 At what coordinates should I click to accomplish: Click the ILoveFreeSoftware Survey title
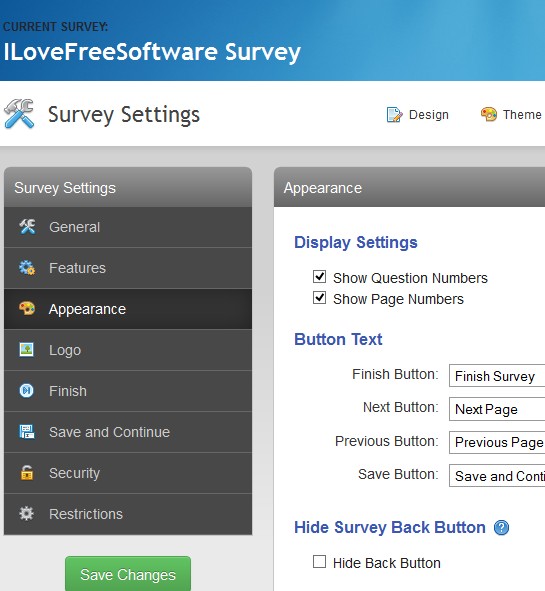(152, 52)
